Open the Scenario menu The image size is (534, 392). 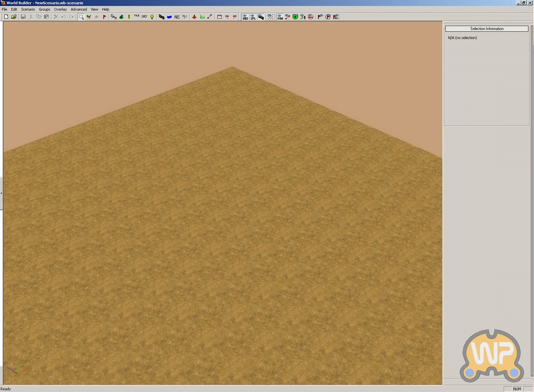(28, 9)
